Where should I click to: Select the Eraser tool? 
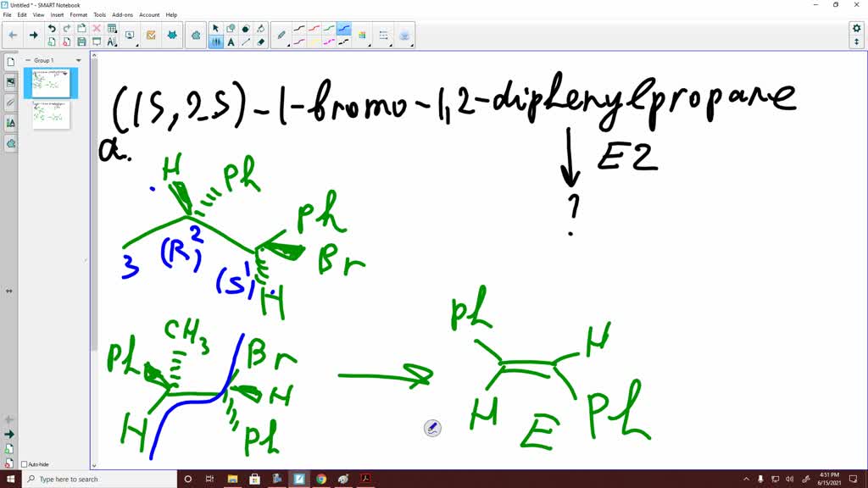pos(260,40)
